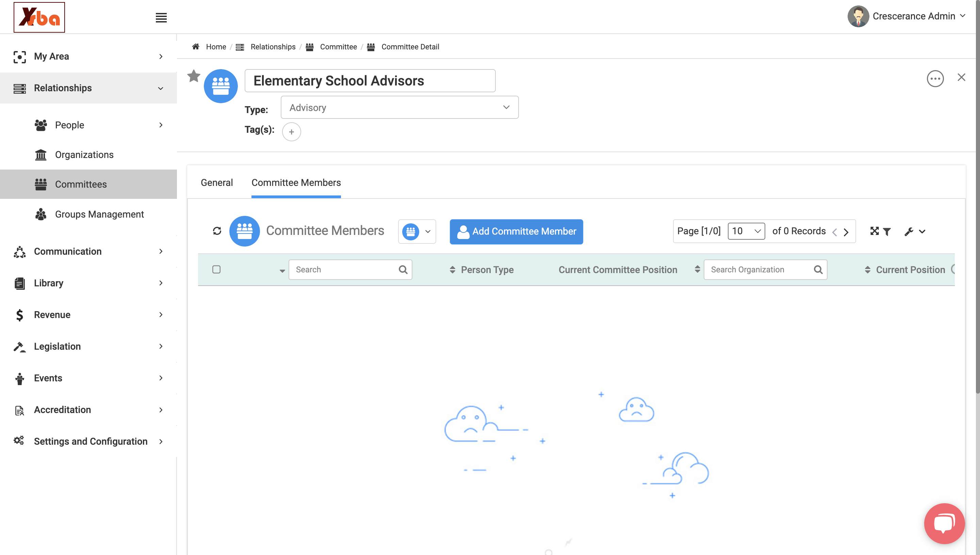Click the Search Organization magnifier icon

818,269
